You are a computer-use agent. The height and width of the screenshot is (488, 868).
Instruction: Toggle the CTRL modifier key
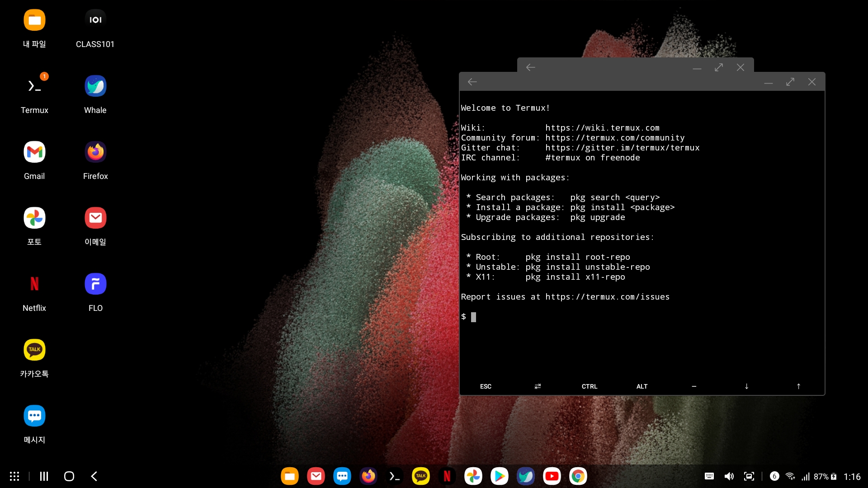pos(589,386)
